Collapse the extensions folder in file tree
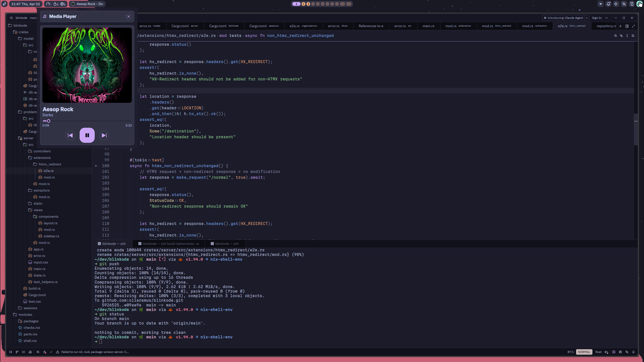 point(42,158)
